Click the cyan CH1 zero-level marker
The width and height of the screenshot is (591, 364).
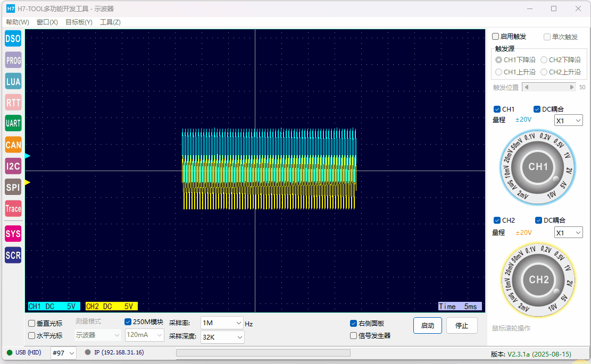click(x=28, y=156)
